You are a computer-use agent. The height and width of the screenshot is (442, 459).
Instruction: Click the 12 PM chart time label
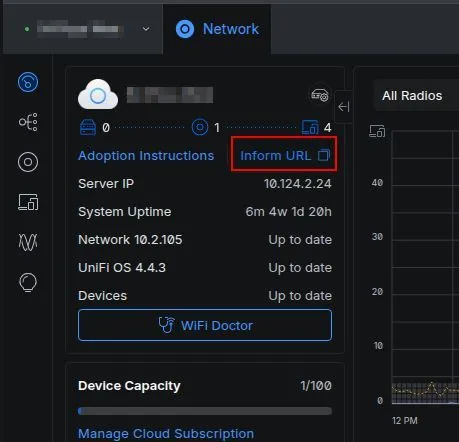point(405,421)
